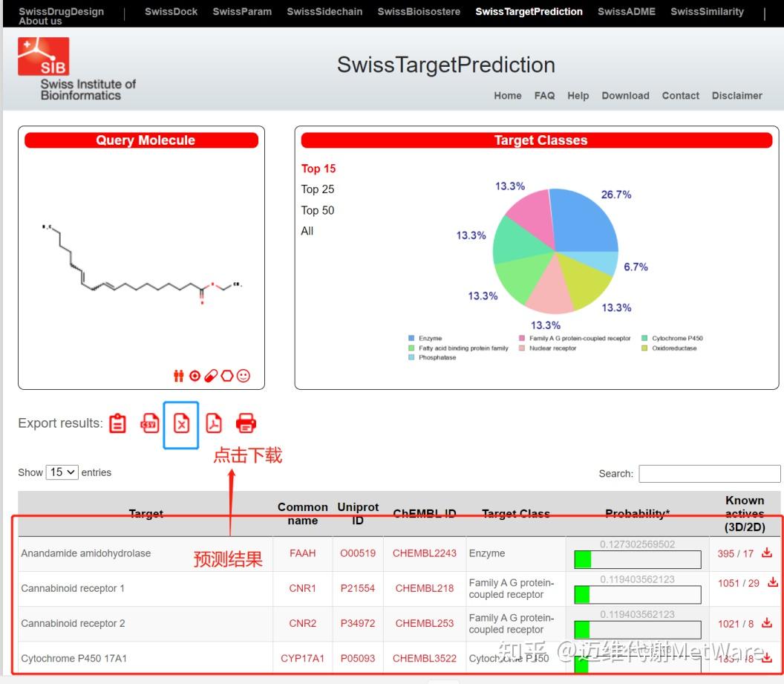784x684 pixels.
Task: Open the Contact page link
Action: 681,96
